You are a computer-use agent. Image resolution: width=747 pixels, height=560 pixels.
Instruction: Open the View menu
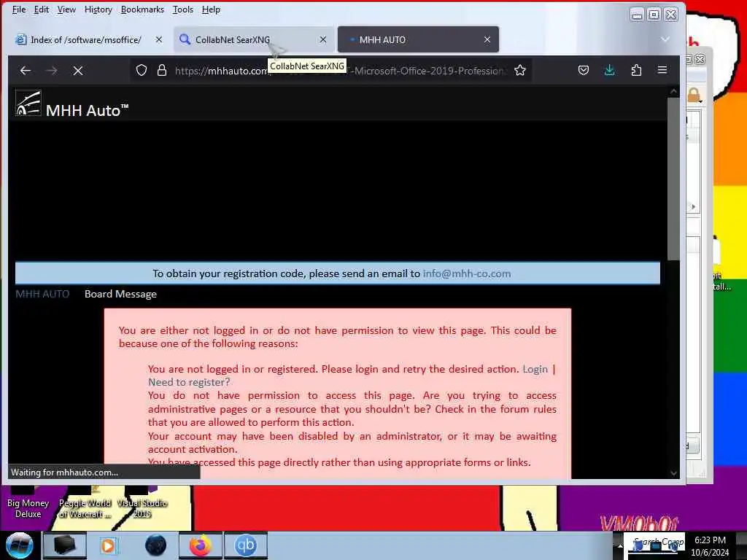tap(66, 9)
